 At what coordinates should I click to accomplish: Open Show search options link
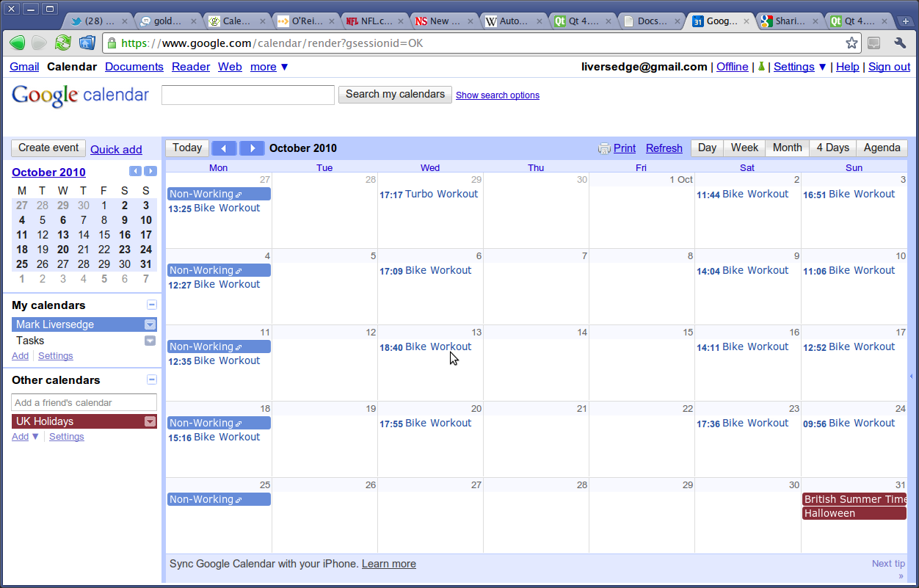(498, 95)
